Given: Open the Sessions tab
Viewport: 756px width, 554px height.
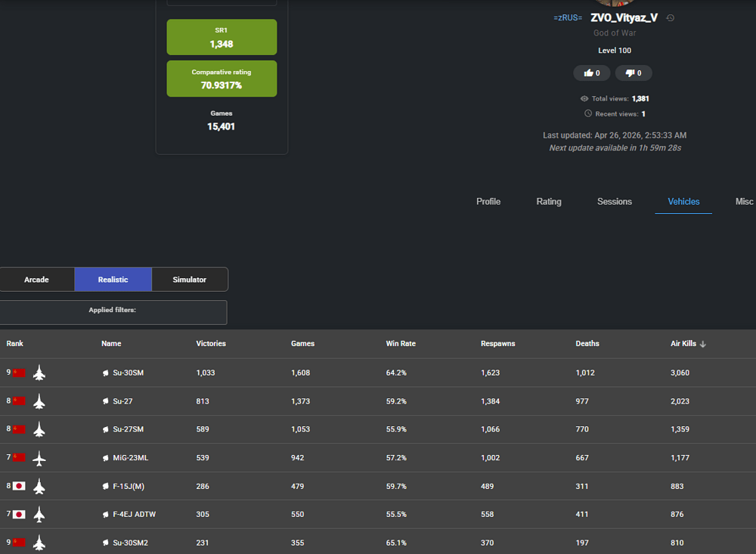Looking at the screenshot, I should [x=614, y=202].
